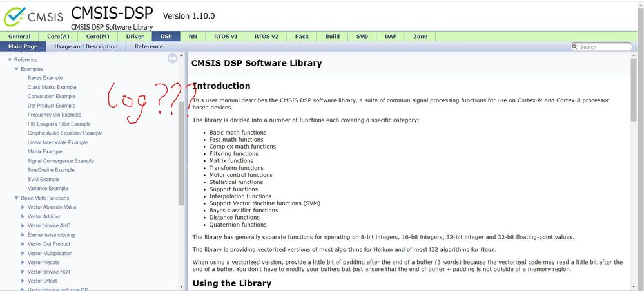644x291 pixels.
Task: Open the Core(M) tab
Action: click(x=98, y=36)
